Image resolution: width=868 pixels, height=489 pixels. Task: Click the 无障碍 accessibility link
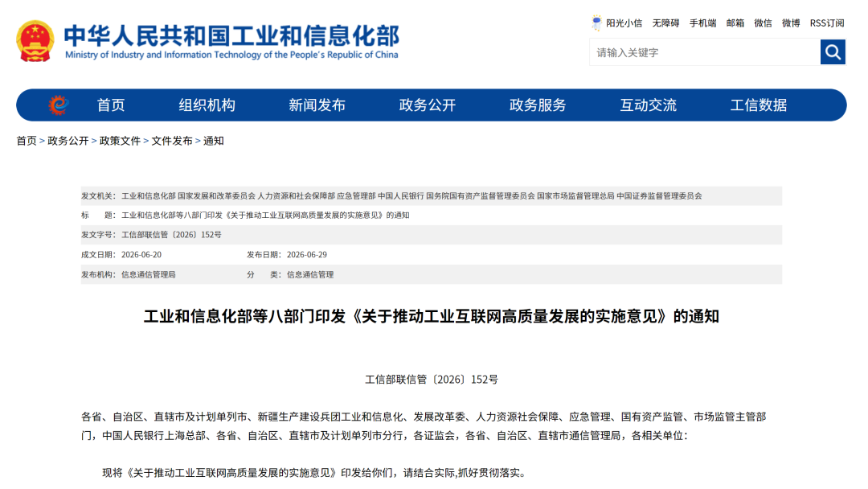(x=665, y=23)
